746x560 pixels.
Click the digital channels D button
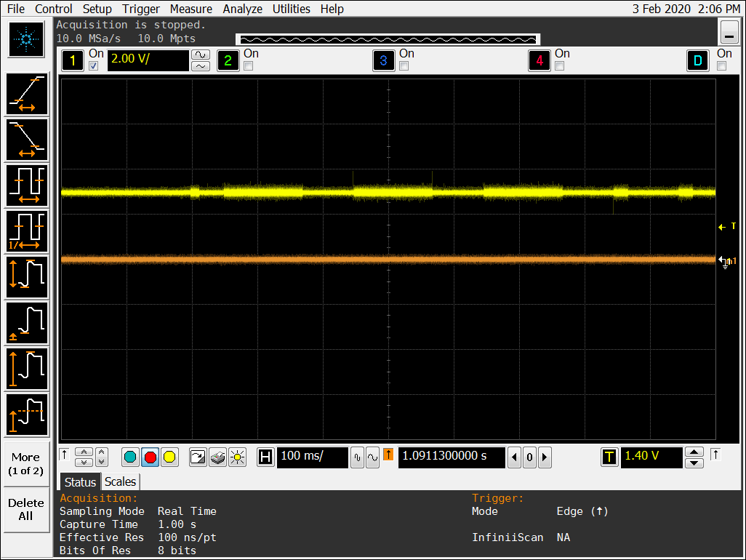point(698,60)
